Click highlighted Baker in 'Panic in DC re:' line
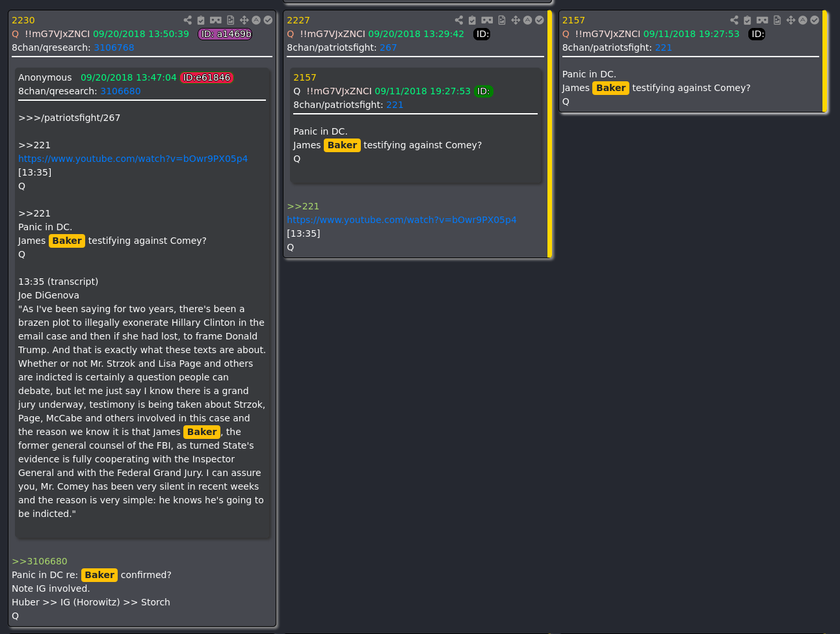This screenshot has height=634, width=840. tap(99, 575)
